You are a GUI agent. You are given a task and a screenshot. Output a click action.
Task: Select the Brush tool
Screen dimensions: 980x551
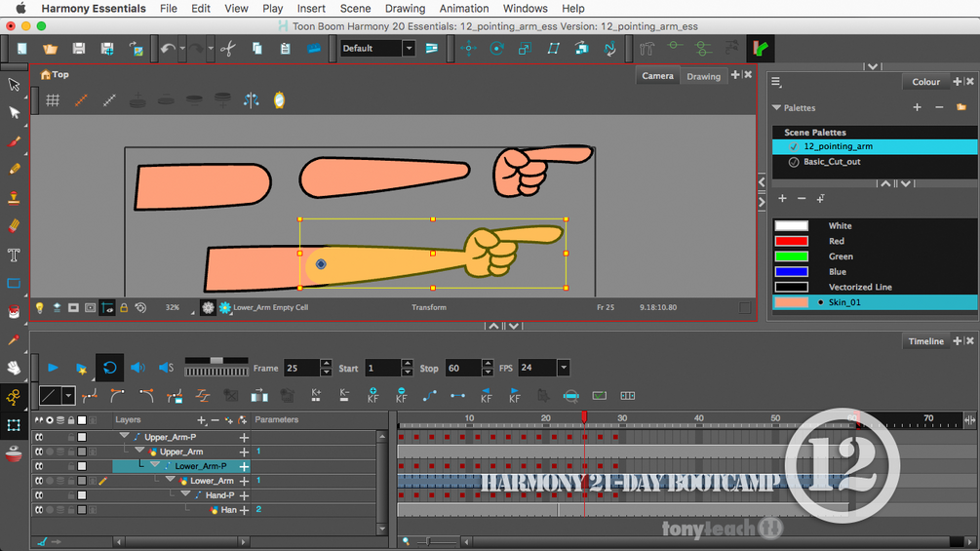tap(14, 141)
